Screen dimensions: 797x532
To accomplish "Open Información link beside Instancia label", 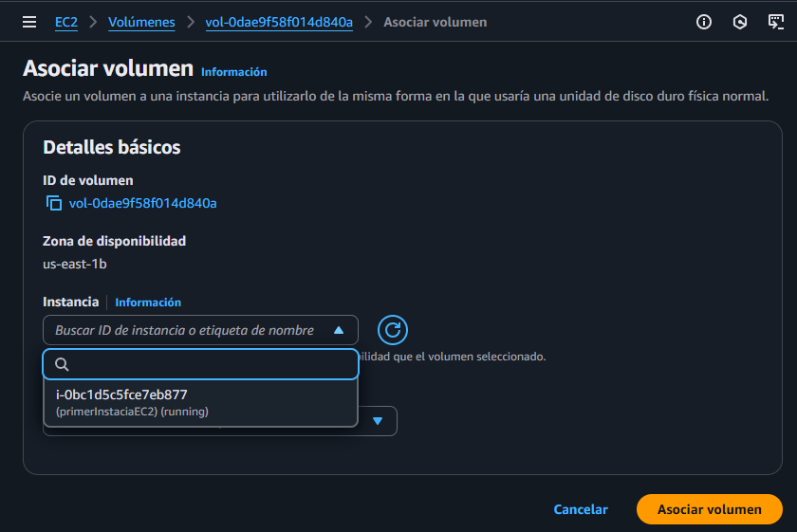I will pyautogui.click(x=148, y=303).
